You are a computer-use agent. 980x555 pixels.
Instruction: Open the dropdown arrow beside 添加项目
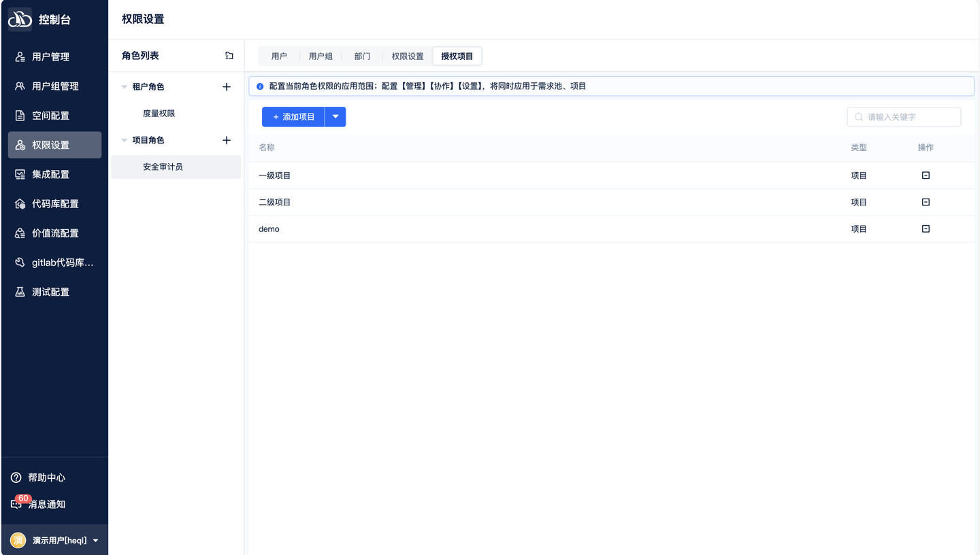(x=336, y=117)
